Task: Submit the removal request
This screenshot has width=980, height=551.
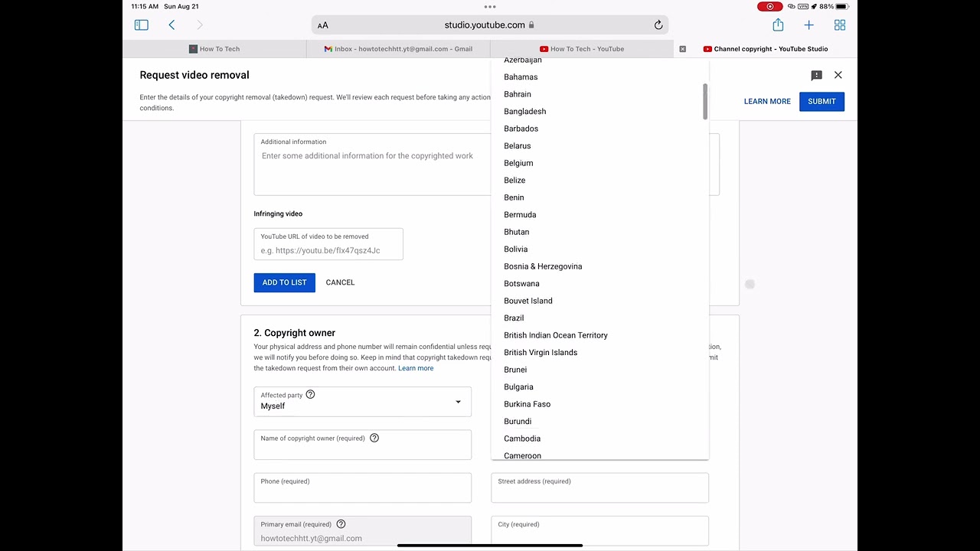Action: coord(822,102)
